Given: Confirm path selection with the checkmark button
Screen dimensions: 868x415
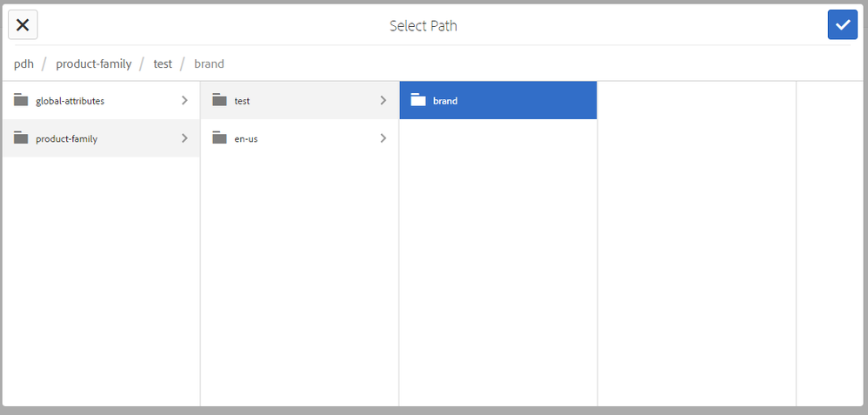Looking at the screenshot, I should (842, 25).
